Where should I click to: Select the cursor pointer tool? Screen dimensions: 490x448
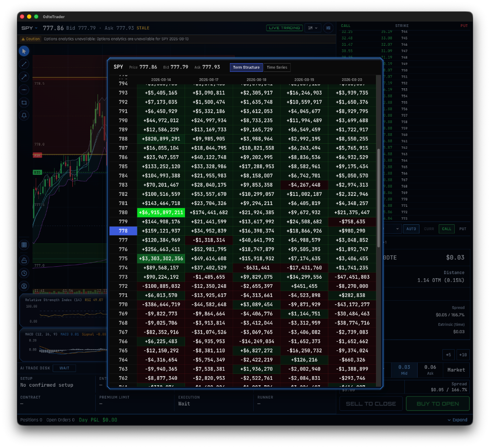(x=24, y=51)
